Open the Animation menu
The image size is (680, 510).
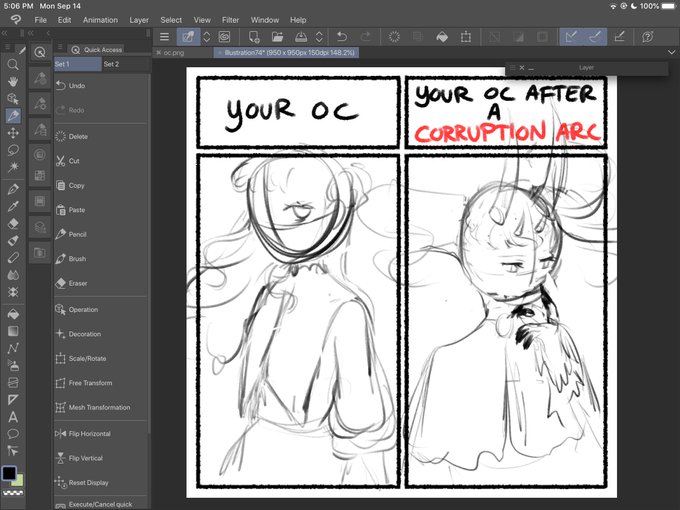tap(100, 20)
